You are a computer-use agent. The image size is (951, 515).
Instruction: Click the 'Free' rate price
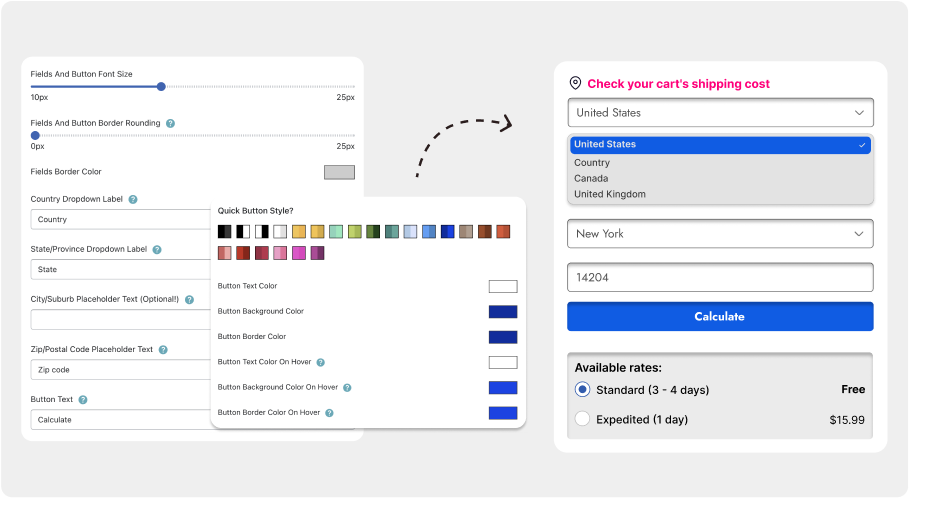tap(853, 389)
